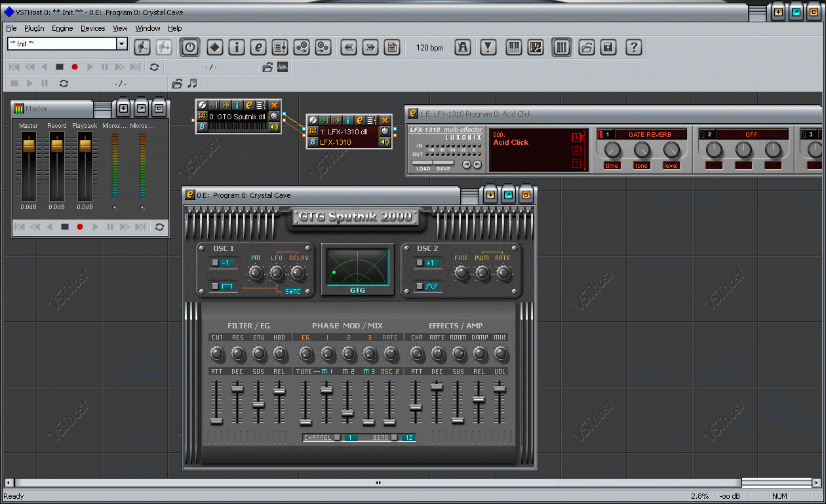
Task: Click the BEND range selector on Sputnik
Action: pyautogui.click(x=394, y=438)
